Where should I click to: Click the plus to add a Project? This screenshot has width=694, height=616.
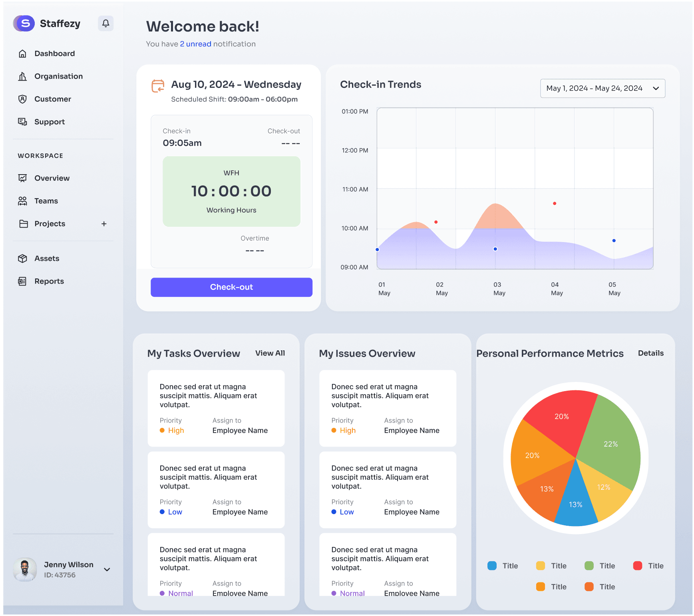pyautogui.click(x=104, y=224)
